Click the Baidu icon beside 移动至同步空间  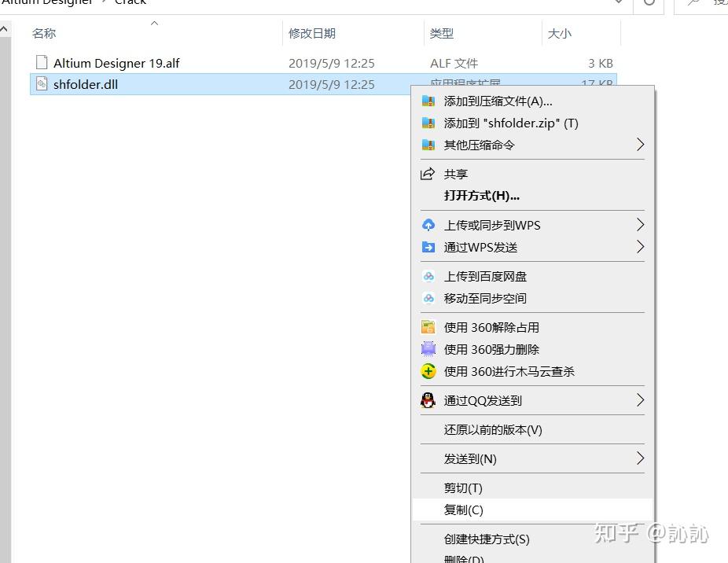click(x=428, y=298)
